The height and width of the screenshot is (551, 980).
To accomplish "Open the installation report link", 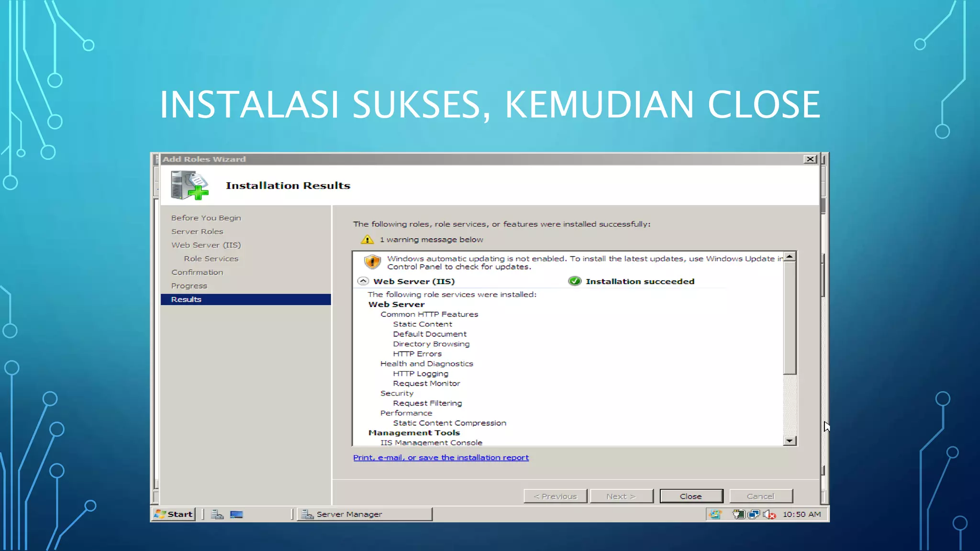I will [x=441, y=457].
